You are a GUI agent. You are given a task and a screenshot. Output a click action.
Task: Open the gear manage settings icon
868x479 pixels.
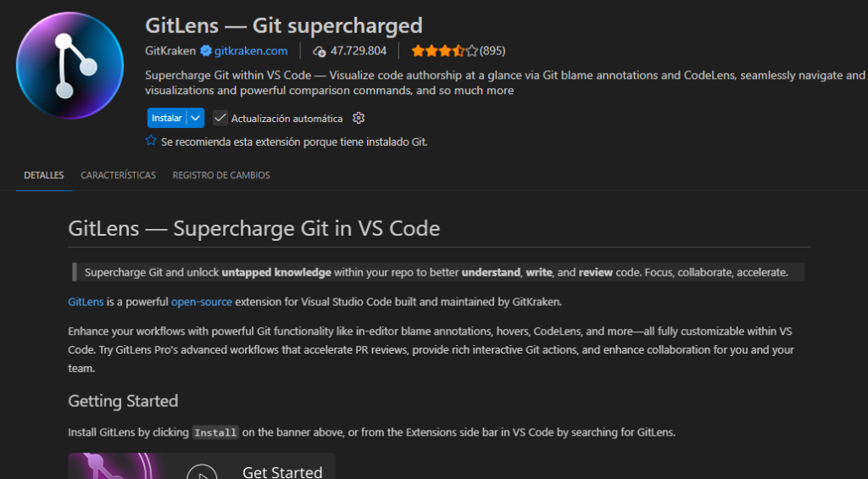click(x=359, y=118)
